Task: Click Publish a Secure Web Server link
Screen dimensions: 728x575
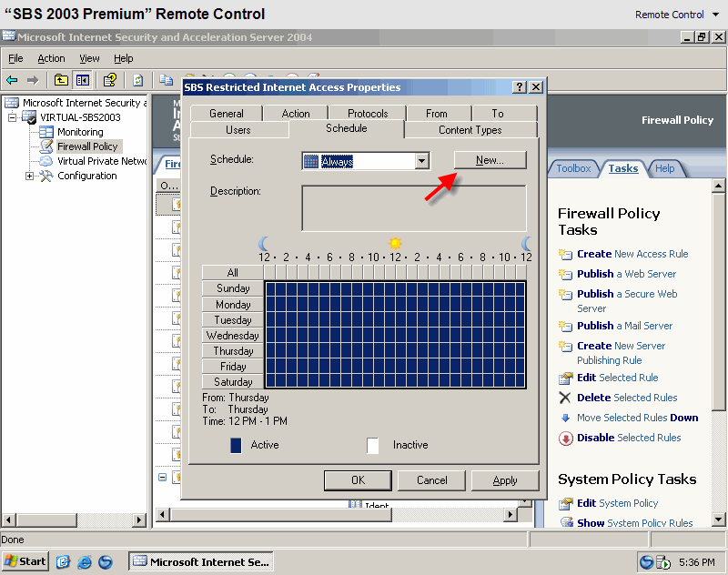Action: click(627, 301)
